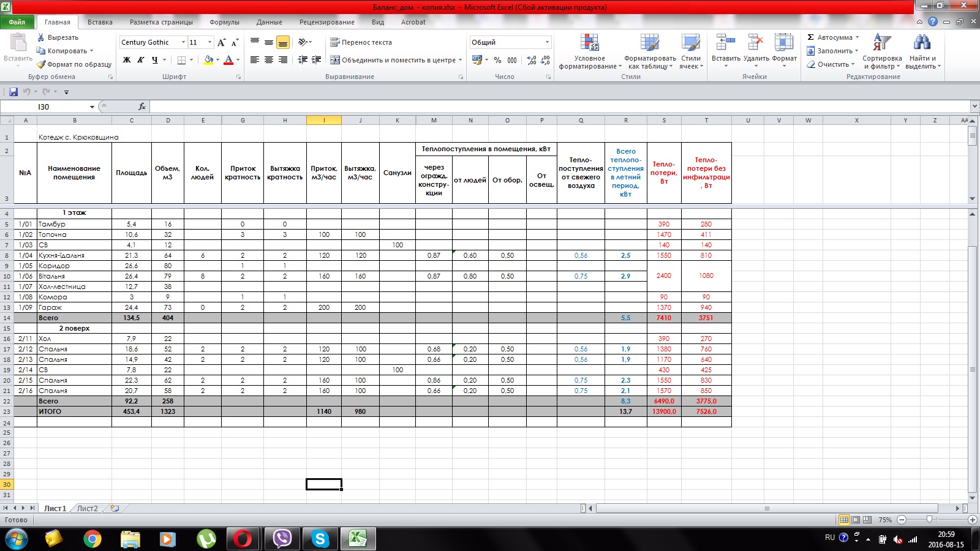980x551 pixels.
Task: Decrease font size with the small A icon
Action: [x=235, y=42]
